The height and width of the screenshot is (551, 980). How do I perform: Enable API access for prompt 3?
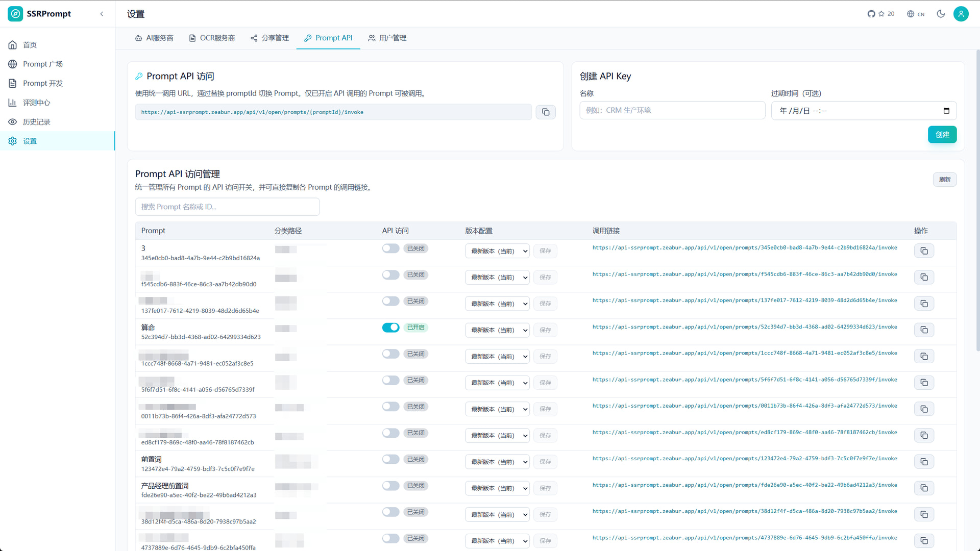(390, 248)
